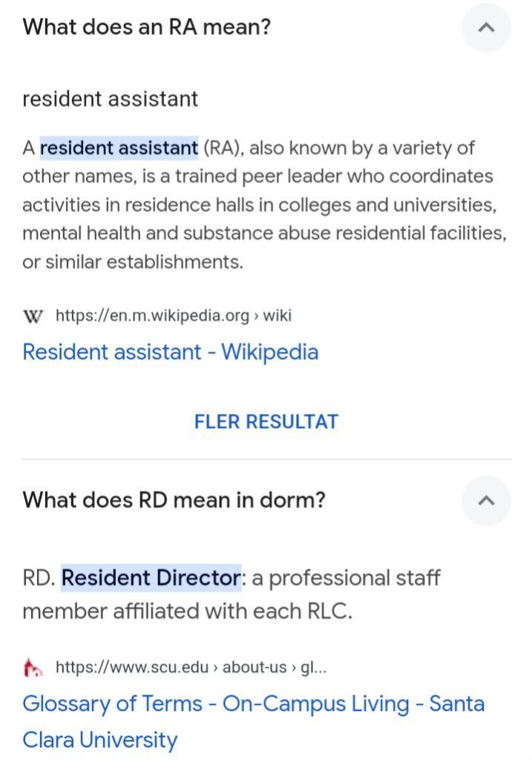Viewport: 532px width, 760px height.
Task: Tap the "What does an RA mean?" question title
Action: pyautogui.click(x=146, y=27)
